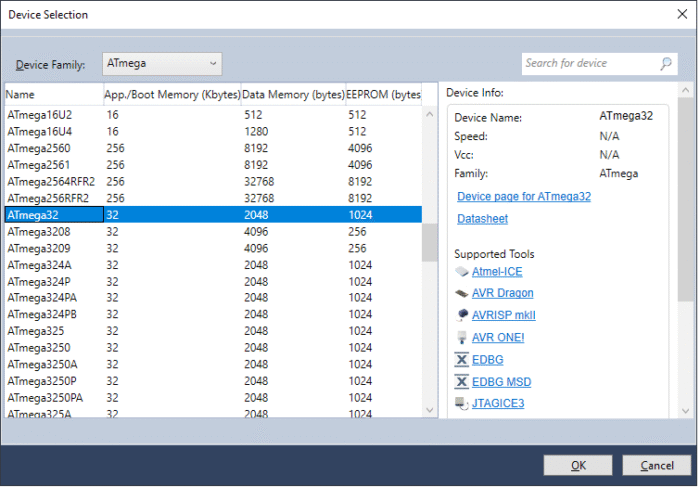Sort by Name column header
Screen dimensions: 700x487
pos(54,95)
